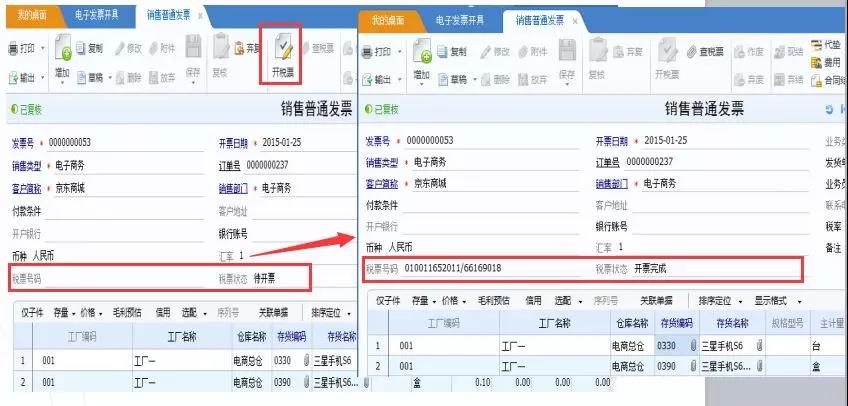Click 关联单据 button in right grid toolbar
Image resolution: width=848 pixels, height=406 pixels.
point(657,301)
